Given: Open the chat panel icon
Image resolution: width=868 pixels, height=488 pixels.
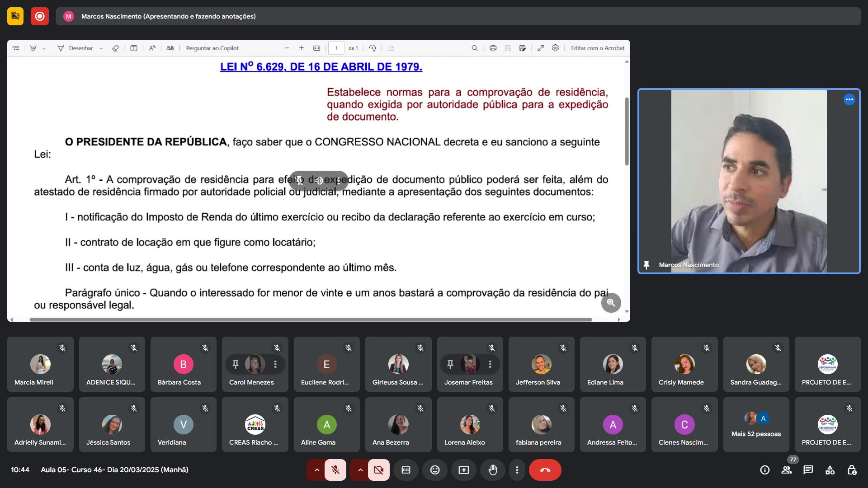Looking at the screenshot, I should [808, 470].
